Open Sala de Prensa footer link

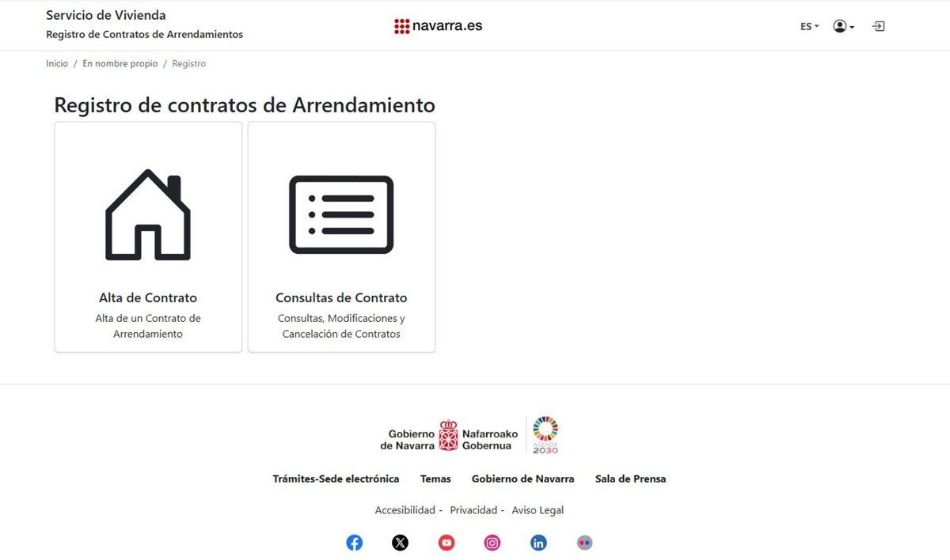pyautogui.click(x=630, y=479)
